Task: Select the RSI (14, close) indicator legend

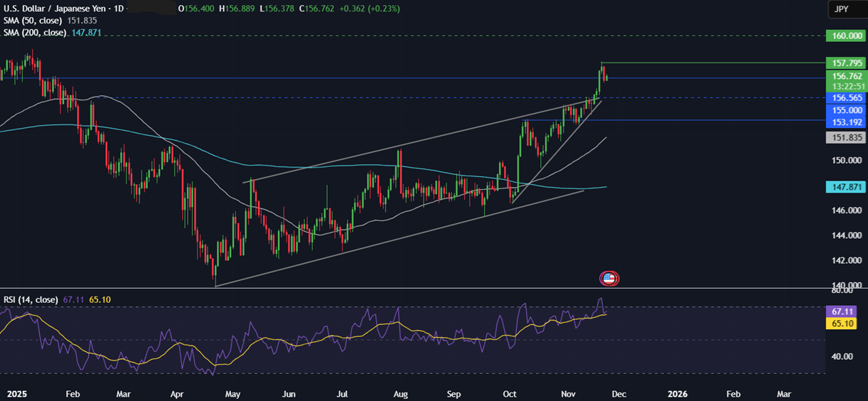Action: 31,300
